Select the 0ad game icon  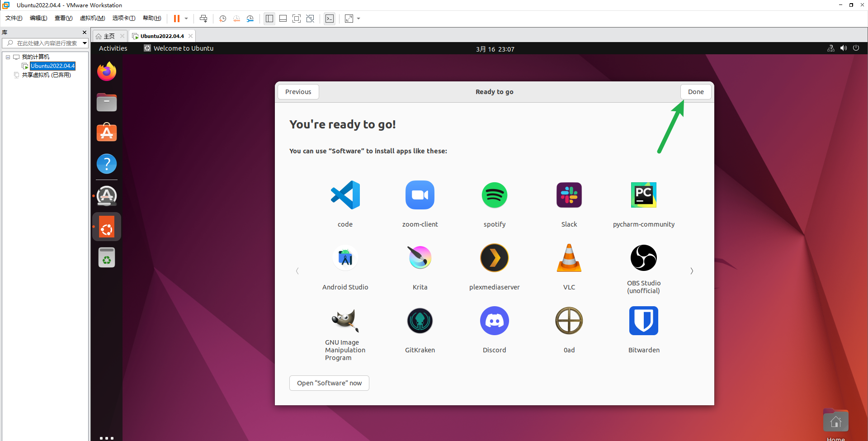point(569,321)
